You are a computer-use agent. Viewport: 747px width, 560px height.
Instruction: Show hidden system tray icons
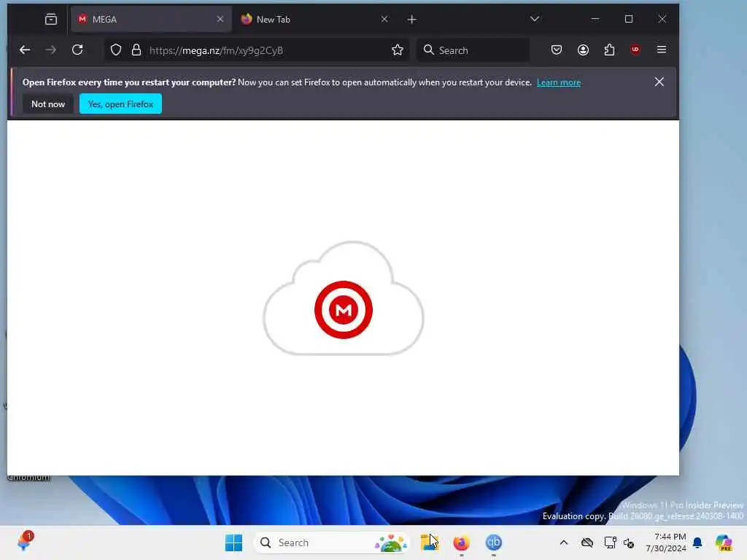coord(564,542)
